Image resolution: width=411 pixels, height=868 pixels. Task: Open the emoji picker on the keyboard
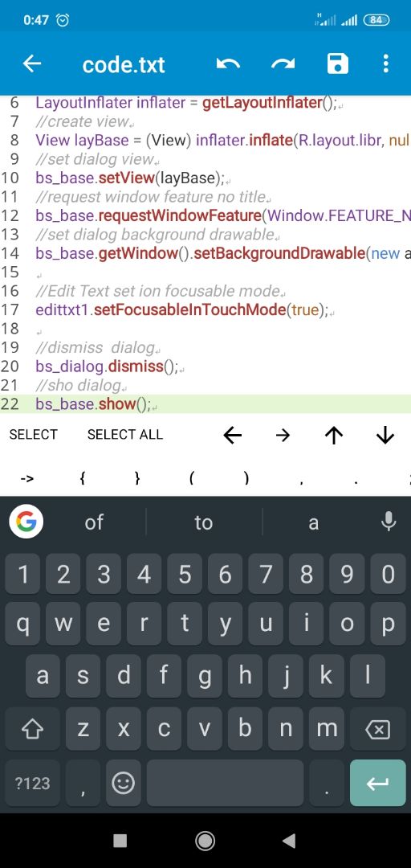[123, 783]
